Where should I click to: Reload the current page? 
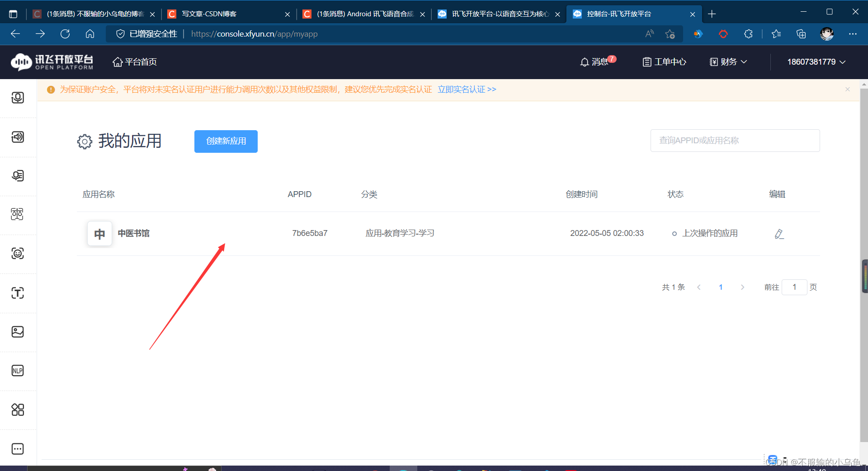(x=65, y=34)
